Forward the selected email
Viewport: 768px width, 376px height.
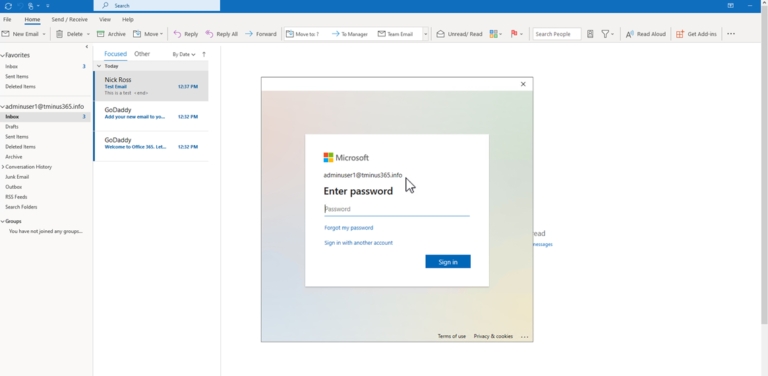coord(260,34)
